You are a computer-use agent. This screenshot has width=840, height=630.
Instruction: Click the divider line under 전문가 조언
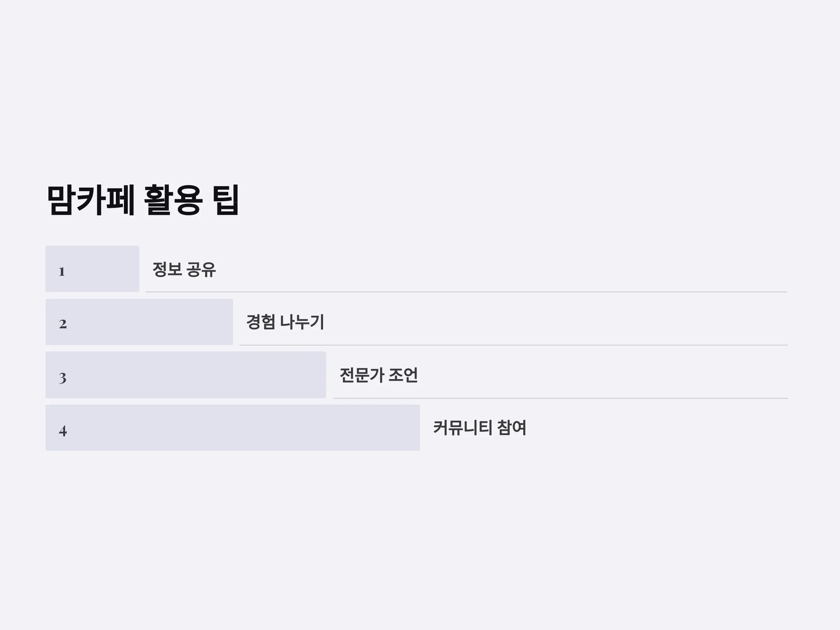(x=560, y=398)
